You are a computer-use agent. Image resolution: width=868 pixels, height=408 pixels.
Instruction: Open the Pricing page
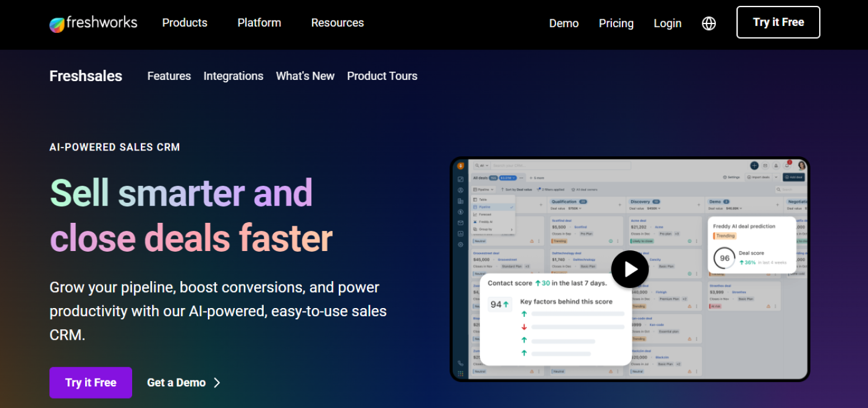point(616,24)
